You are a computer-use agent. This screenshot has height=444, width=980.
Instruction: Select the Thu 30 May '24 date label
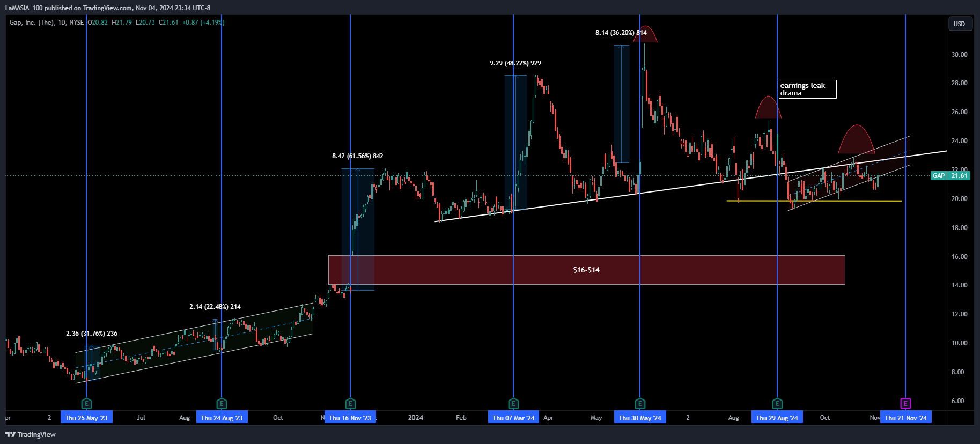(640, 418)
